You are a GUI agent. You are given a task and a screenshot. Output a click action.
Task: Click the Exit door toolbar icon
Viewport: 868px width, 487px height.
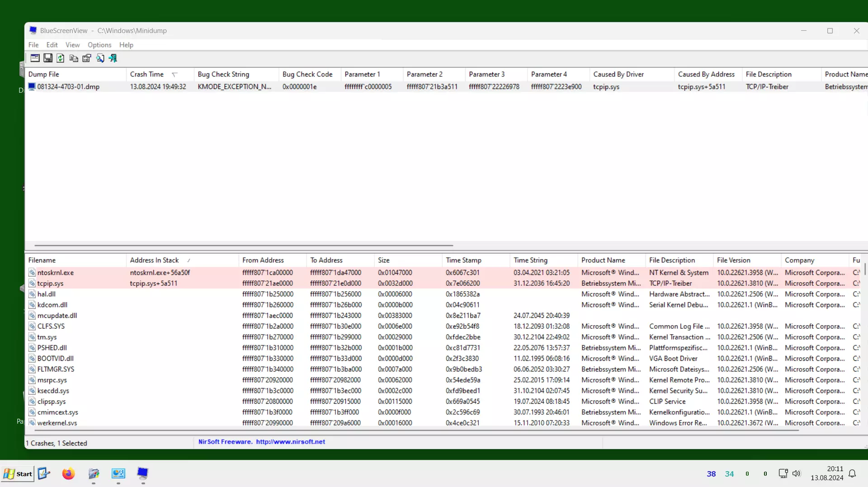(x=113, y=58)
